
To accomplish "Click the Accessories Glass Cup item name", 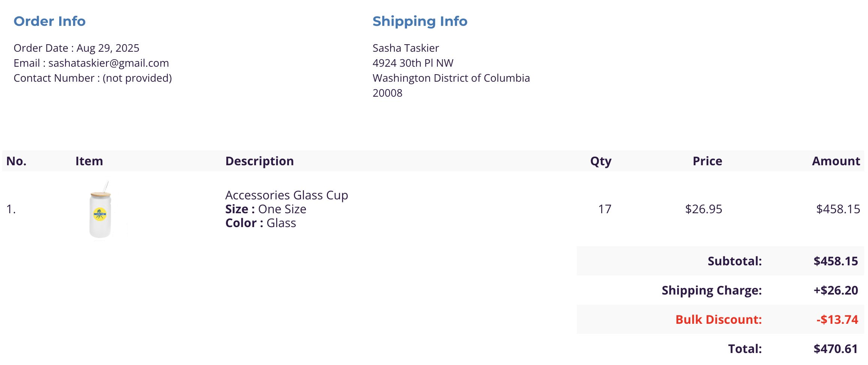I will (x=286, y=195).
